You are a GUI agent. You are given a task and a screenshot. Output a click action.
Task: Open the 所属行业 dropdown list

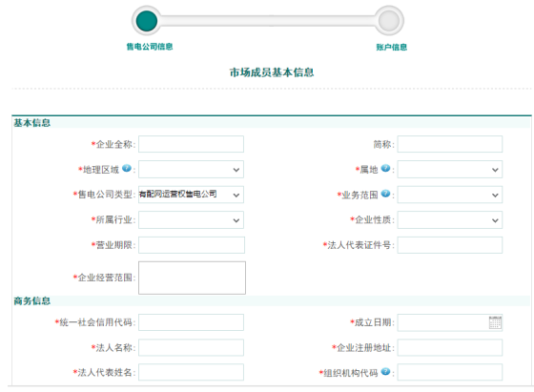click(x=191, y=220)
